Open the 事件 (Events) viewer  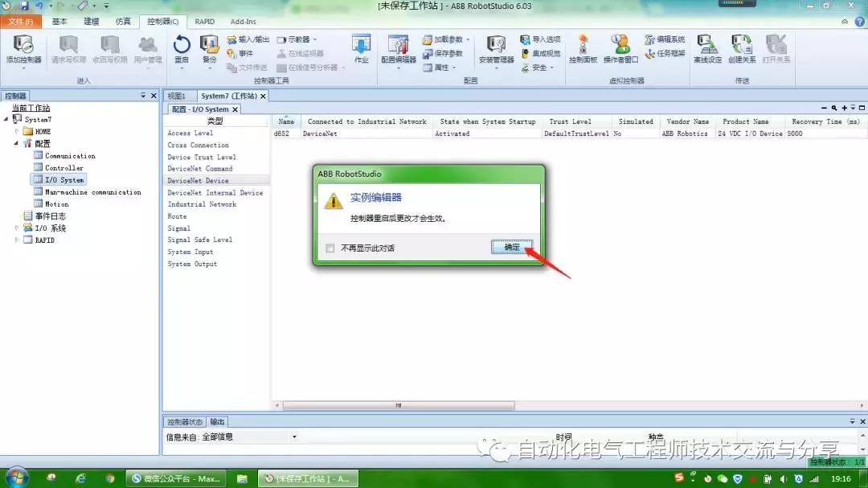(x=240, y=53)
